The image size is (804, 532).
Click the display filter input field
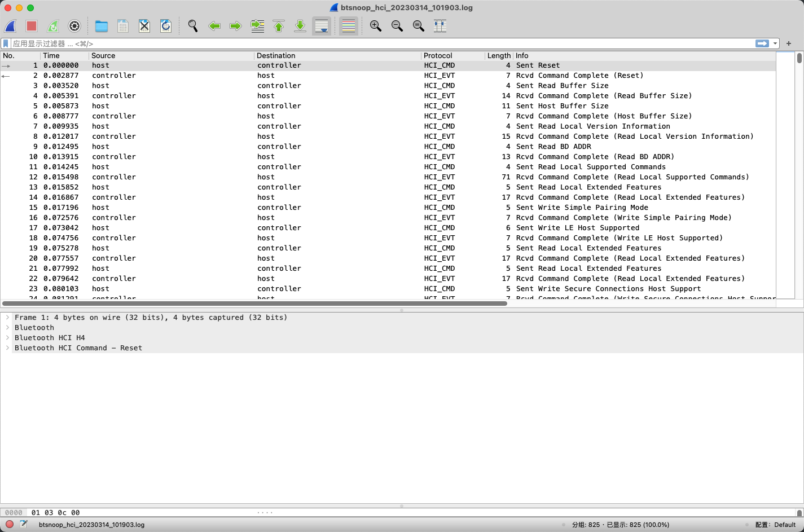(383, 43)
